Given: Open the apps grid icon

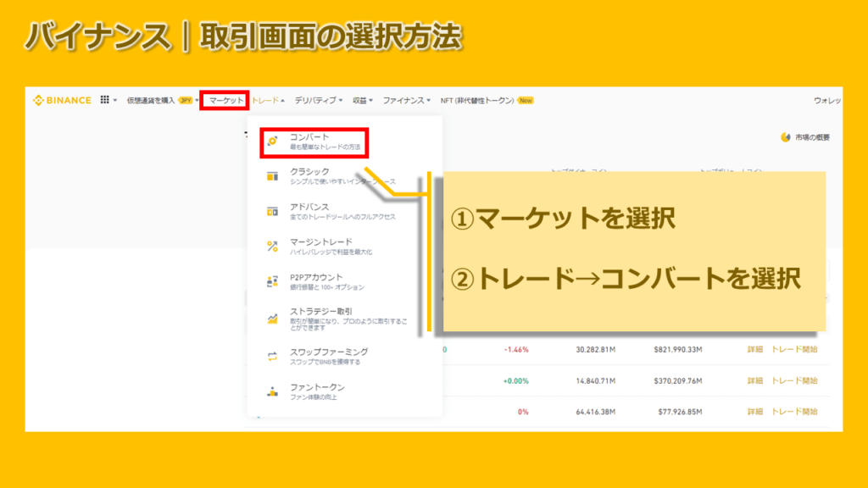Looking at the screenshot, I should tap(104, 100).
